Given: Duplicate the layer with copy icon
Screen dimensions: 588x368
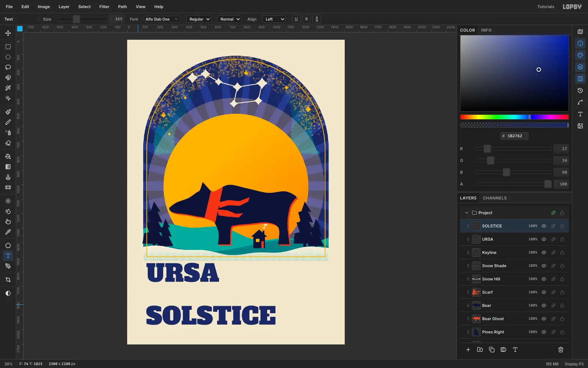Looking at the screenshot, I should 492,350.
